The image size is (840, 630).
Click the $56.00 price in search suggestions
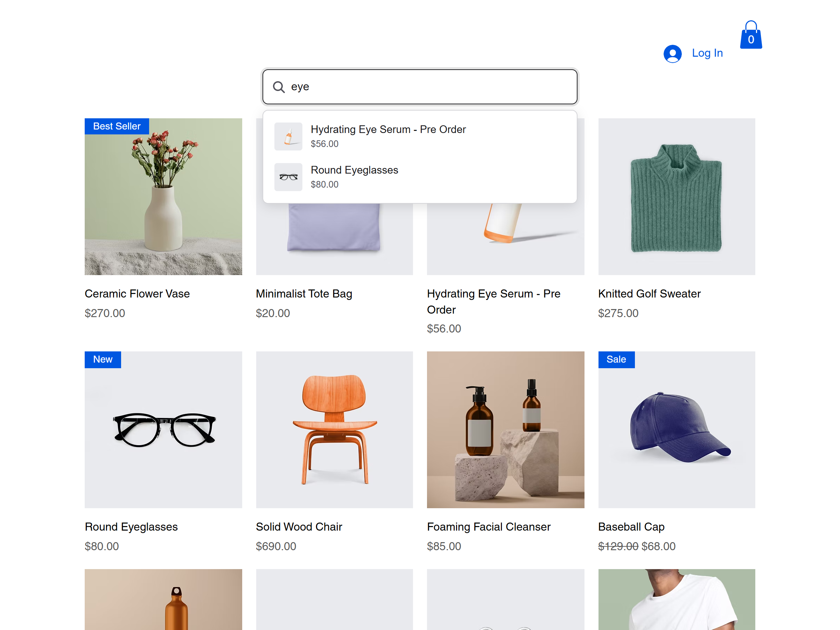click(324, 144)
